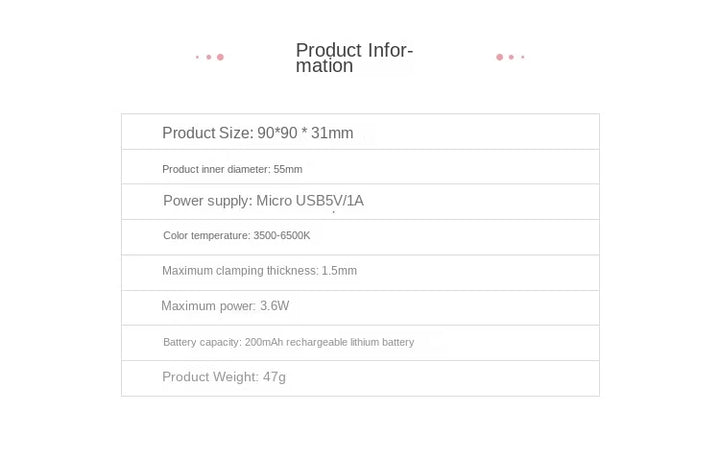Click the value 55mm in diameter row
This screenshot has height=460, width=720.
[x=288, y=169]
